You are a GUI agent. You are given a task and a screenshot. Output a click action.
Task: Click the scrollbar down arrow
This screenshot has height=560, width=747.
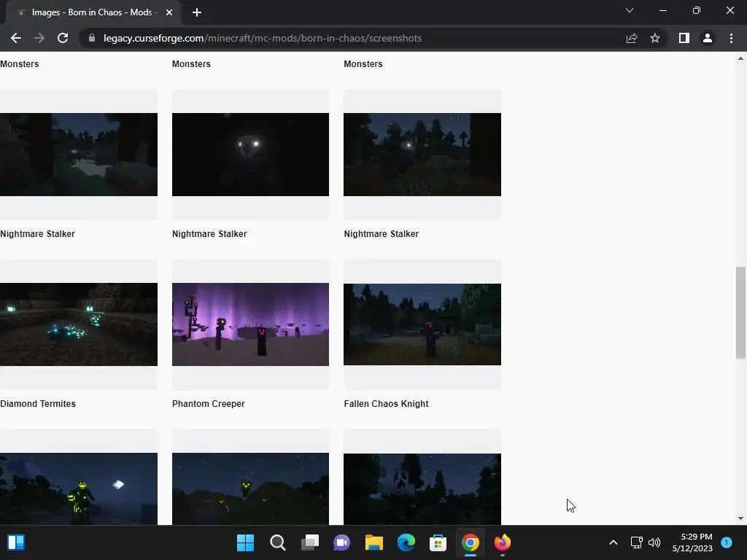[740, 518]
